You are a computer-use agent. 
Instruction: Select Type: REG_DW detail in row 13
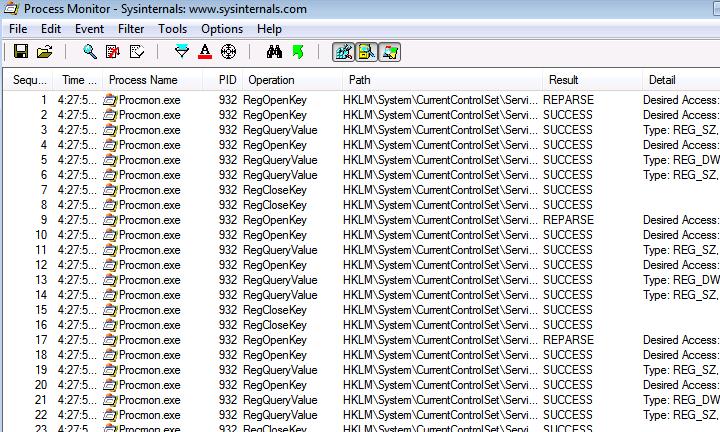tap(681, 280)
